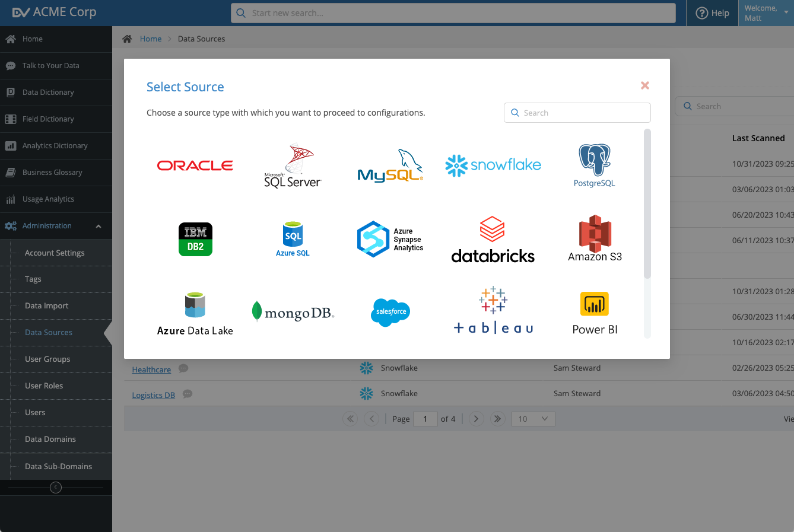
Task: Click the Last Scanned column header
Action: pos(758,138)
